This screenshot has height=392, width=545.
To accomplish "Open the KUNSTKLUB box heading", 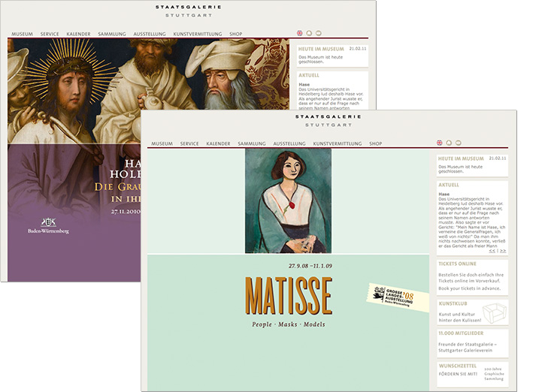I will pyautogui.click(x=453, y=303).
